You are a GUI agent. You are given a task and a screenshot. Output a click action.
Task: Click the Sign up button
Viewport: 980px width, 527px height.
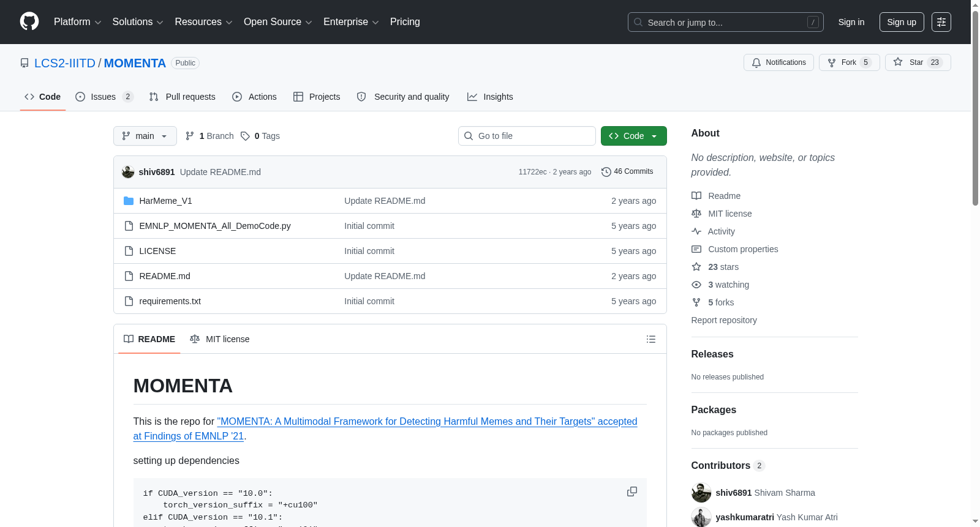[902, 22]
